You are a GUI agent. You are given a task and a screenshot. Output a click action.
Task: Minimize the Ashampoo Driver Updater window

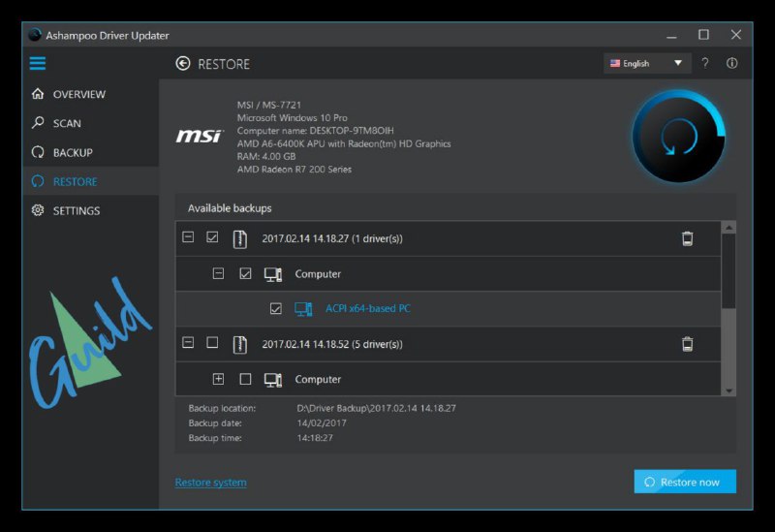(671, 35)
